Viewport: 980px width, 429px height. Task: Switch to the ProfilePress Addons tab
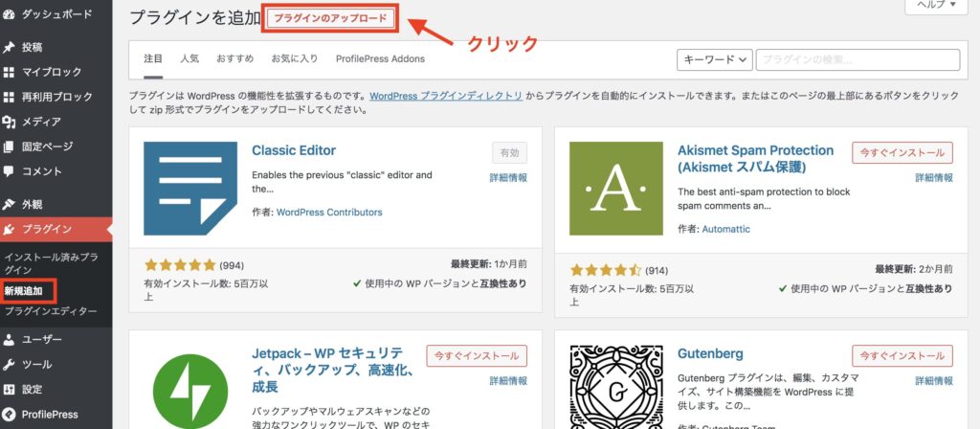(x=380, y=58)
